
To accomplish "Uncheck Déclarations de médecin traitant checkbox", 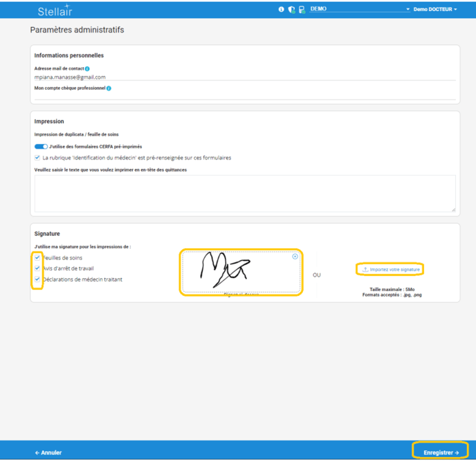I will click(37, 279).
